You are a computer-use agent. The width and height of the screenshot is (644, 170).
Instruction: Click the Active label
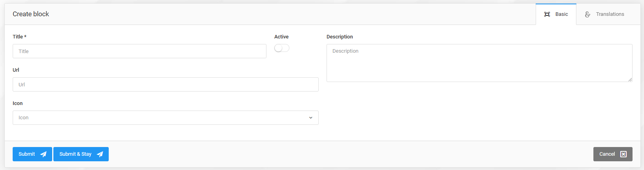point(281,36)
